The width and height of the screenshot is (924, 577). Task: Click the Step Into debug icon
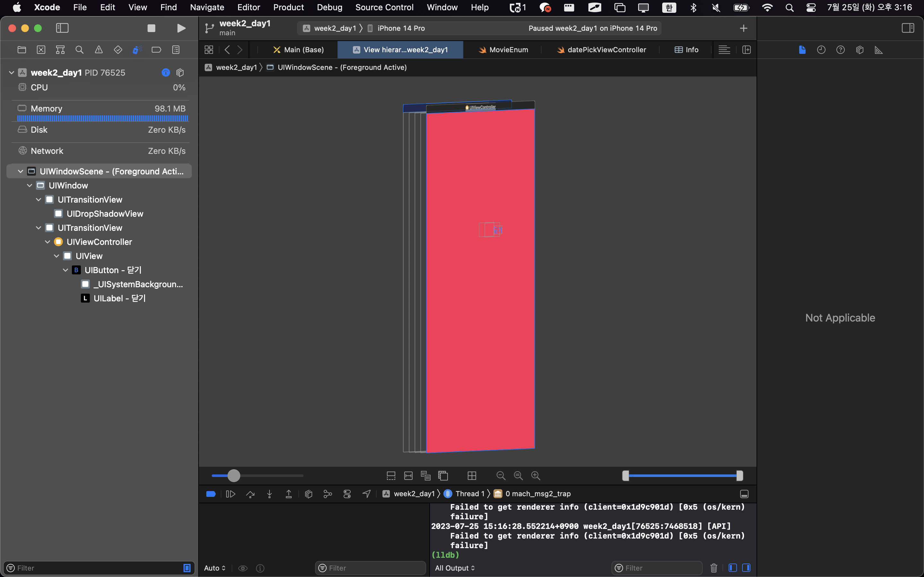tap(269, 494)
